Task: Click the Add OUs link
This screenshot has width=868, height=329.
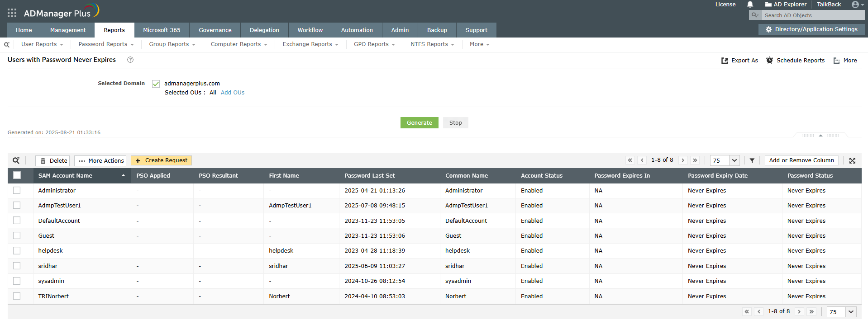Action: (x=233, y=93)
